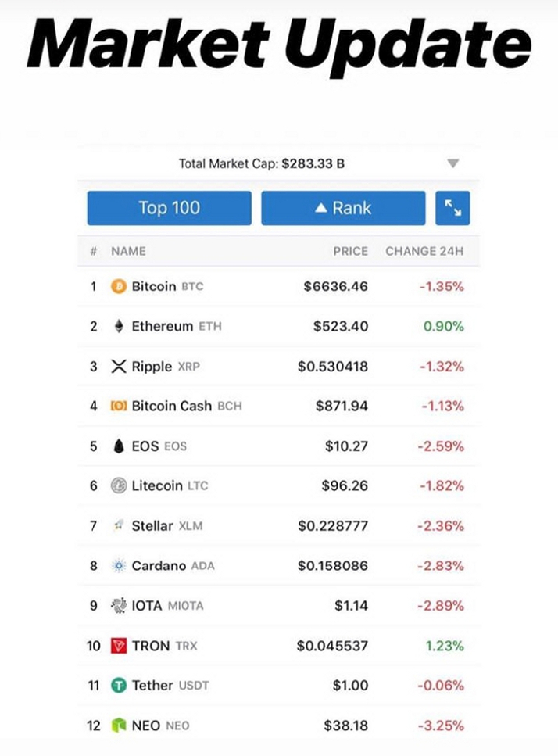This screenshot has width=558, height=756.
Task: Click the Ethereum ETH logo
Action: 118,326
